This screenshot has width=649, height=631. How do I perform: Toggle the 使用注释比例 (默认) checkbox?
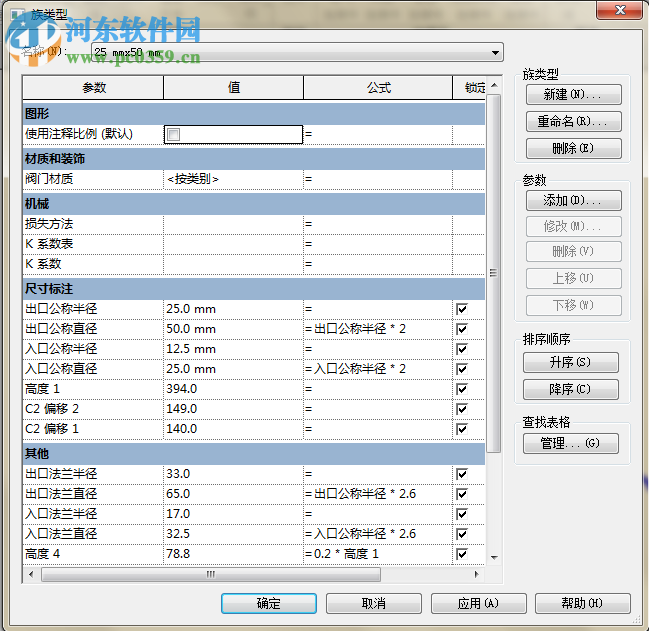pos(173,134)
